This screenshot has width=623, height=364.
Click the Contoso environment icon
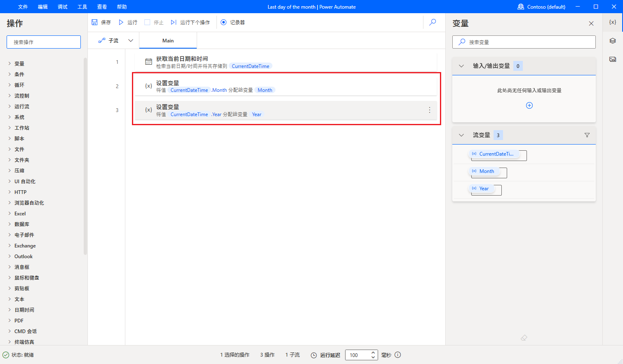coord(521,7)
